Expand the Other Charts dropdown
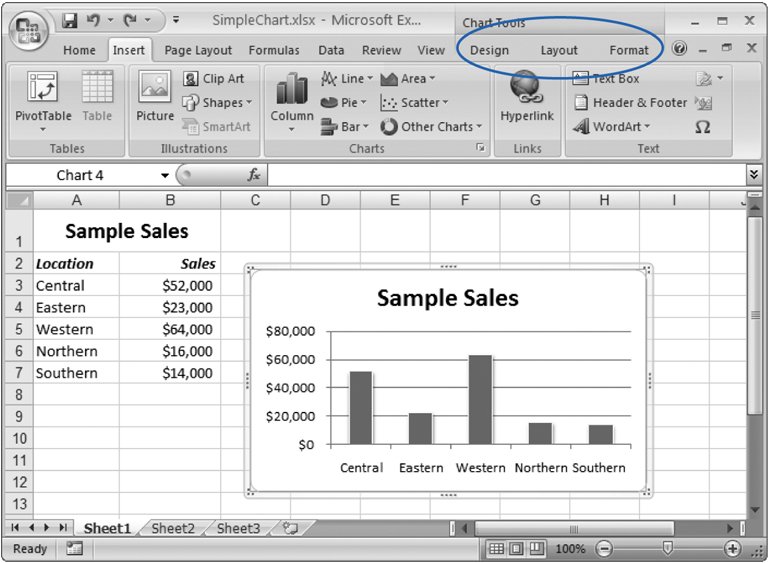768x563 pixels. 431,127
